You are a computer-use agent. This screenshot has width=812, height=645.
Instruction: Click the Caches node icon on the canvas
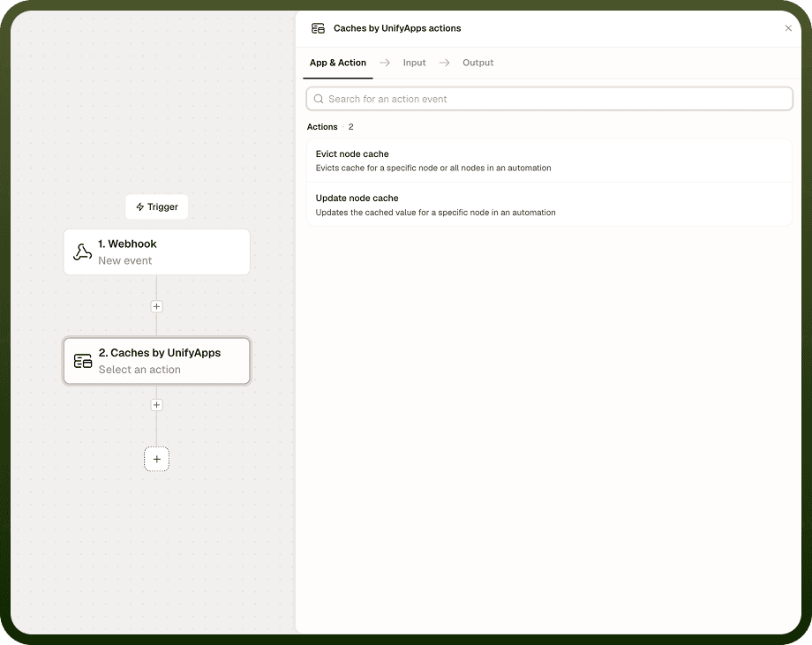[83, 361]
